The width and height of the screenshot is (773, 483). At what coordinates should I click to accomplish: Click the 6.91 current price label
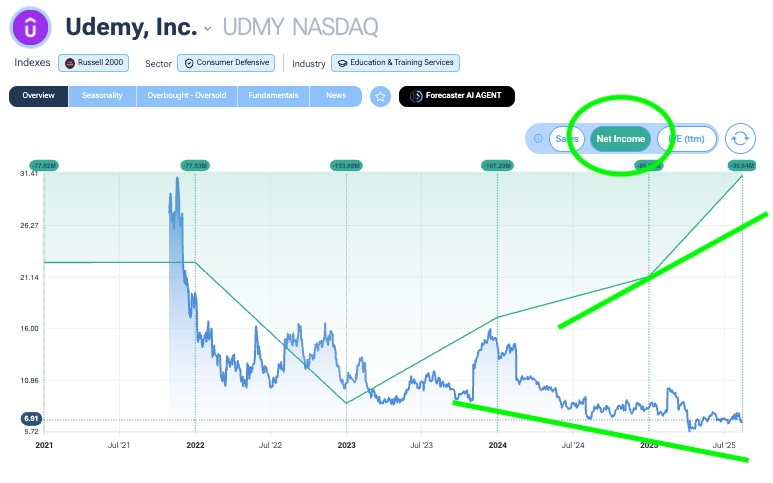pyautogui.click(x=31, y=419)
